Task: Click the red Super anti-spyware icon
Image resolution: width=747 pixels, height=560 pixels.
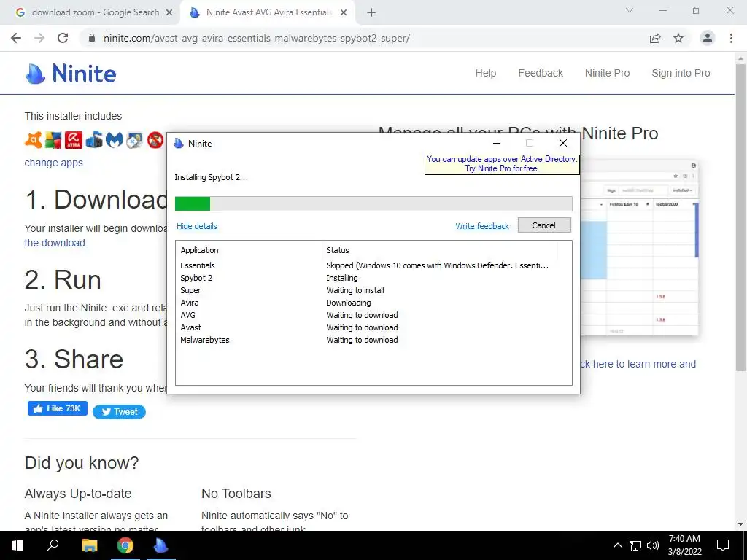Action: [x=155, y=140]
